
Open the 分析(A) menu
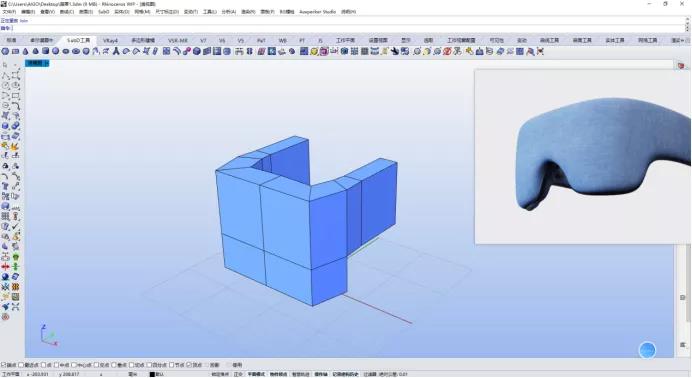coord(229,11)
